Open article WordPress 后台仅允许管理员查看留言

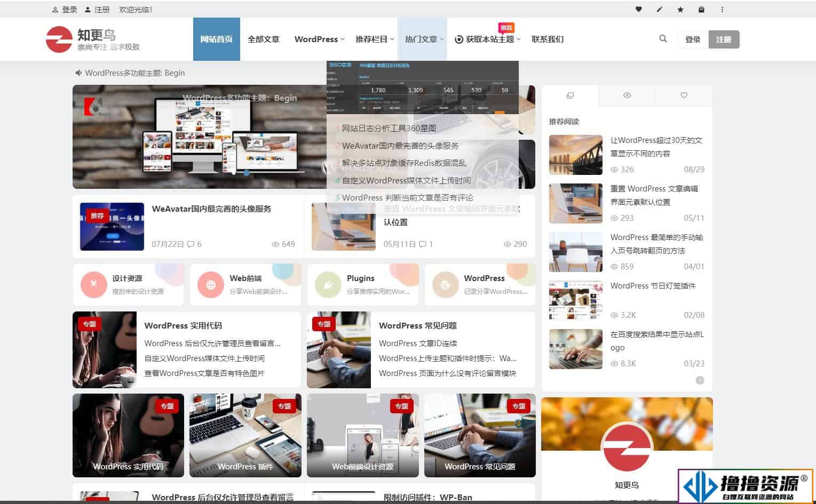pyautogui.click(x=223, y=497)
